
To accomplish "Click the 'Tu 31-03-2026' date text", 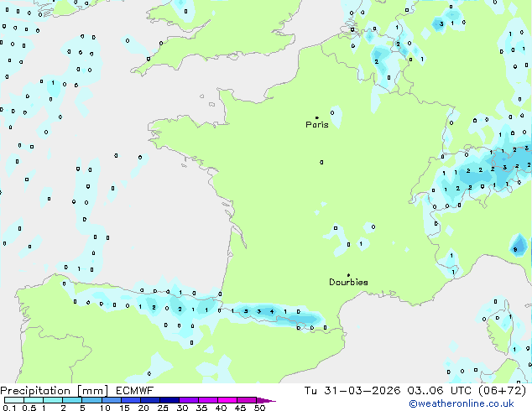I will 352,391.
